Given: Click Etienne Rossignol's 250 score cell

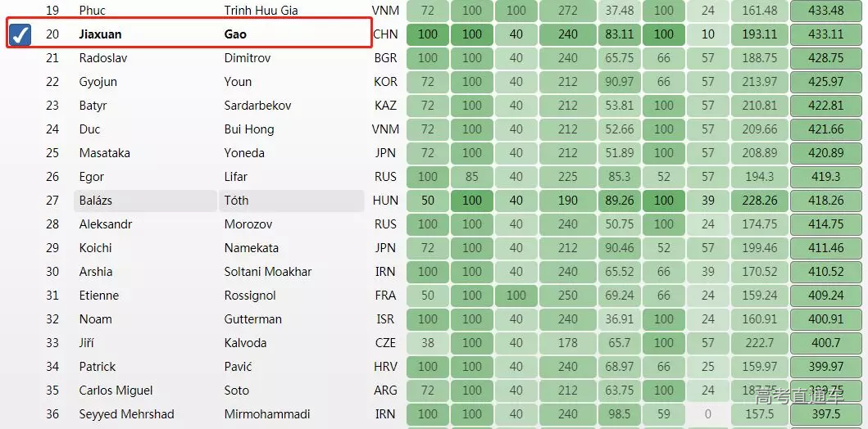Looking at the screenshot, I should point(568,296).
